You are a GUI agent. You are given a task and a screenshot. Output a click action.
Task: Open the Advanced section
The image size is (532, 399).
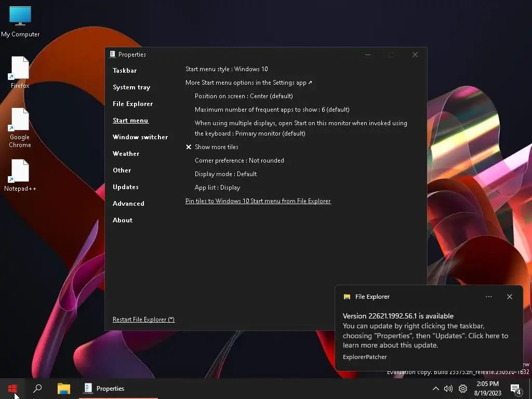click(x=128, y=204)
